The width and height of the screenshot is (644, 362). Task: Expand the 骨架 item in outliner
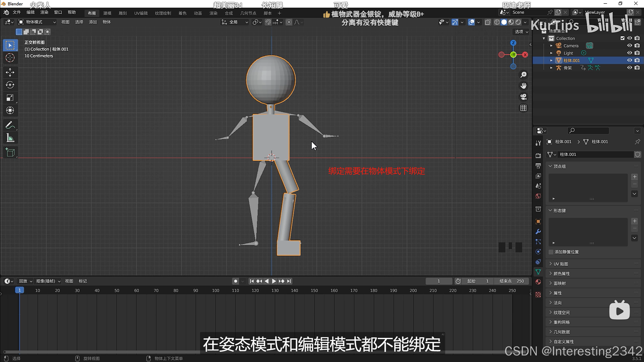[551, 68]
